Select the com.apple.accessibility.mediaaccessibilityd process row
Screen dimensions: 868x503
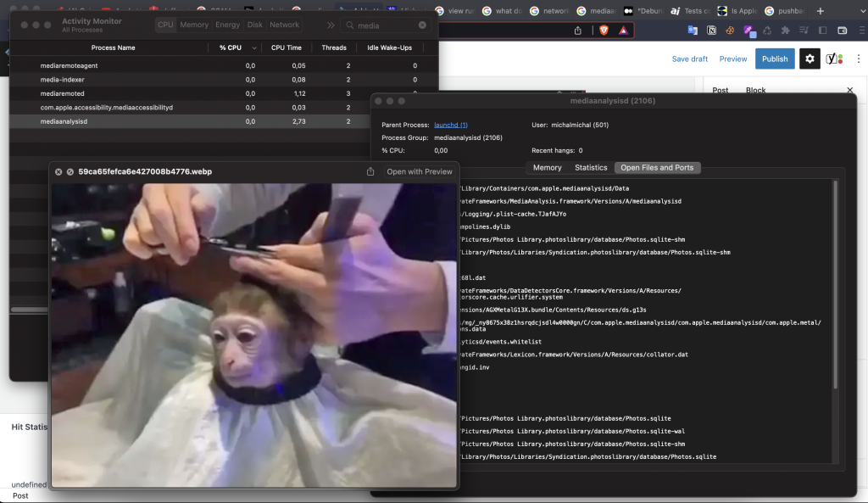190,108
